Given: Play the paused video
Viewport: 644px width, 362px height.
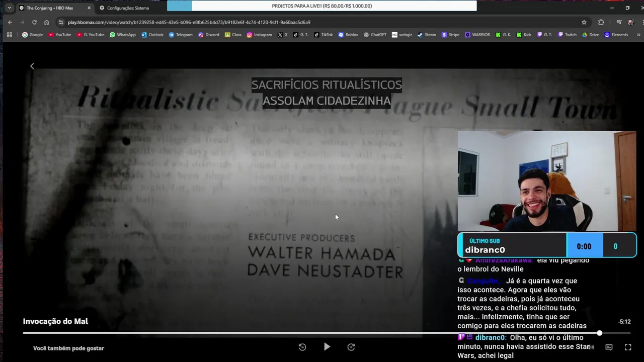Looking at the screenshot, I should [327, 347].
